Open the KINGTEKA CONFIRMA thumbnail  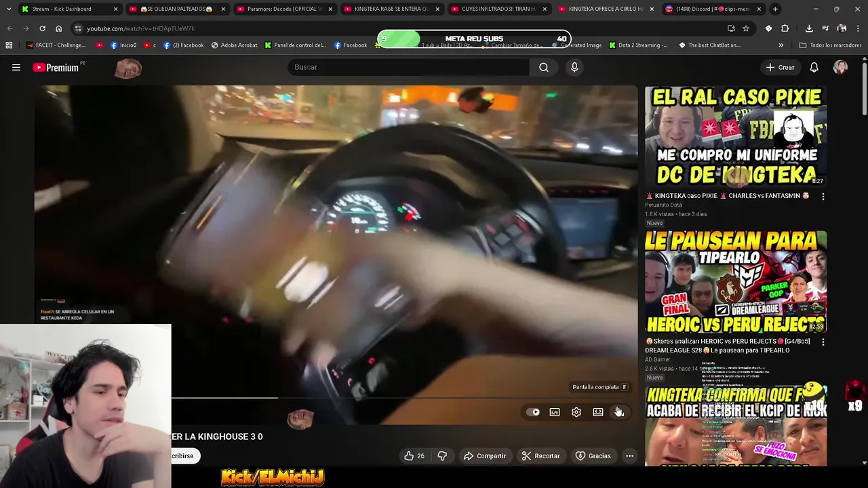(736, 426)
